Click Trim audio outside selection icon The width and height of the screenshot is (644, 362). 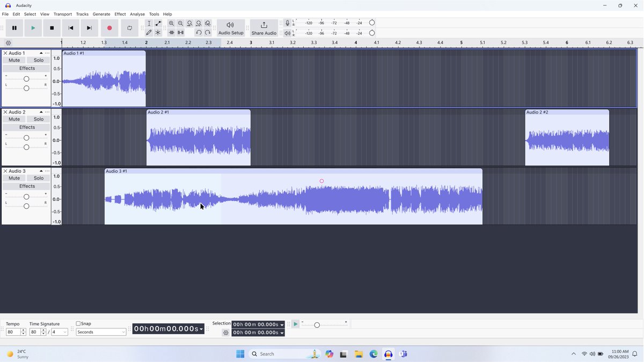(171, 33)
